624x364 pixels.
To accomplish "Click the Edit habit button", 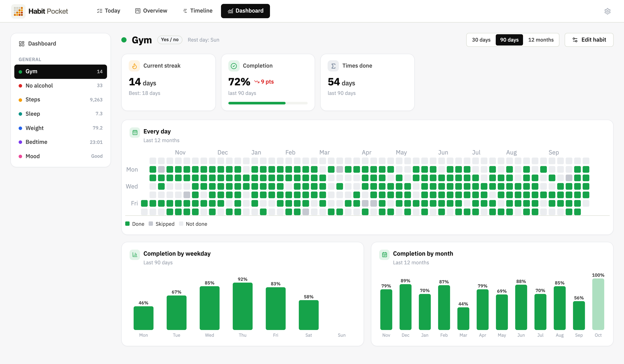I will pyautogui.click(x=589, y=40).
